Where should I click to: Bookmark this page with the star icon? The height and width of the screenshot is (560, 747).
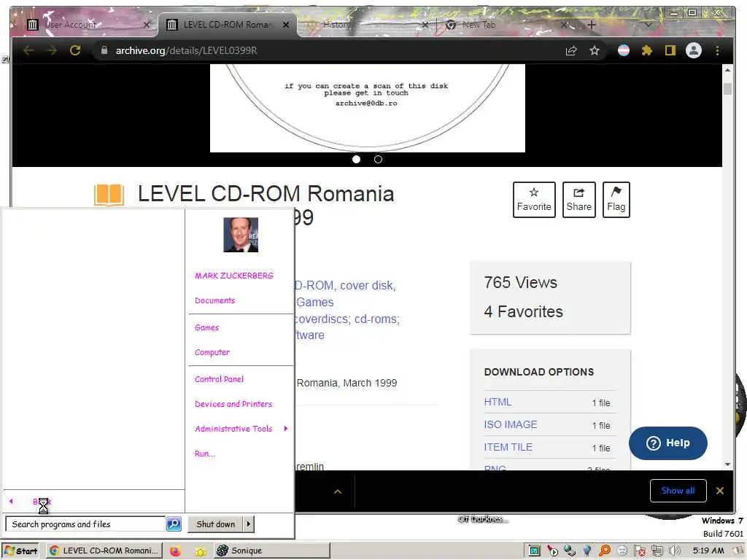click(594, 50)
